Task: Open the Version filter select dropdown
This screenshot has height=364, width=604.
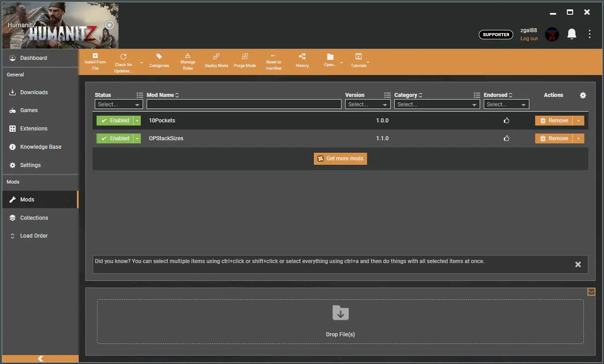Action: coord(368,104)
